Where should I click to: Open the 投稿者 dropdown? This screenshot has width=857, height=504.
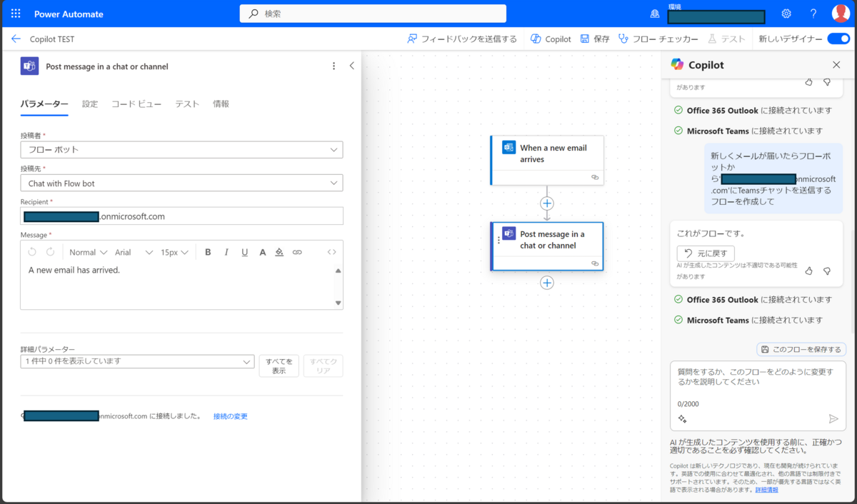tap(181, 150)
